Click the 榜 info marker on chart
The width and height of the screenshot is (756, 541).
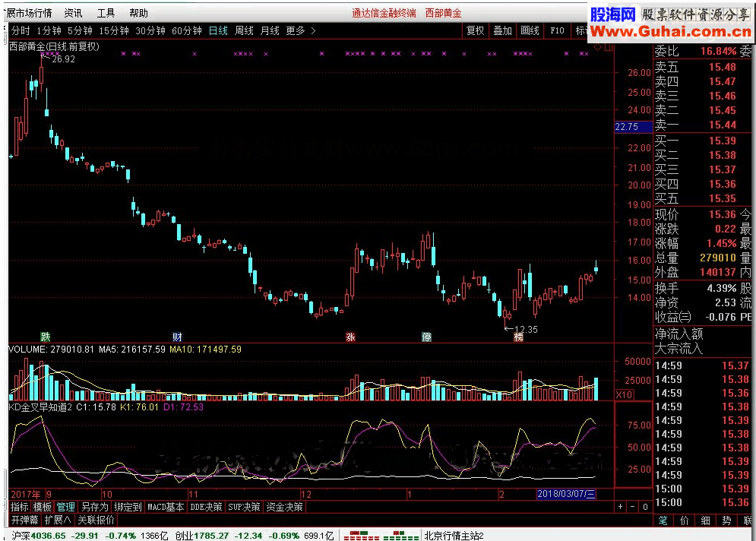(518, 337)
